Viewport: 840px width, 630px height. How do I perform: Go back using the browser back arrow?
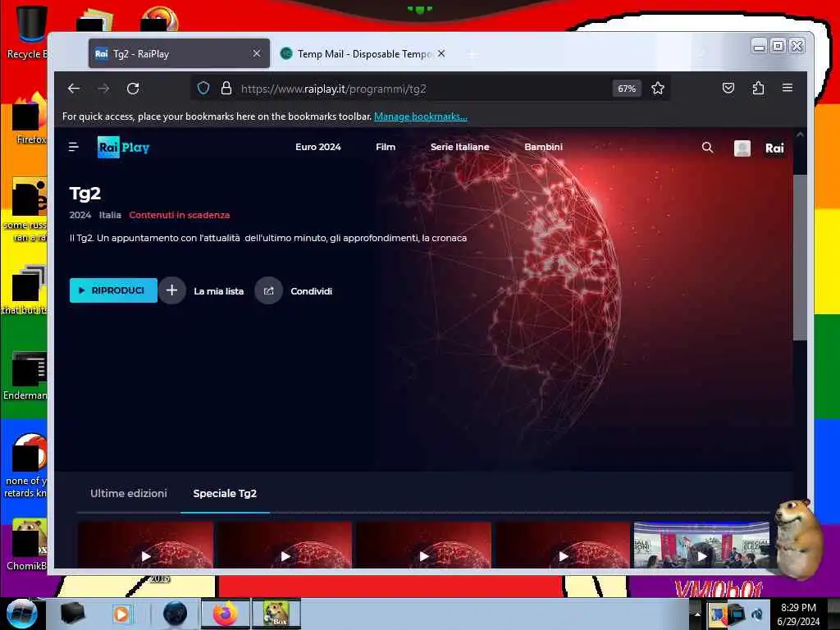pos(73,89)
